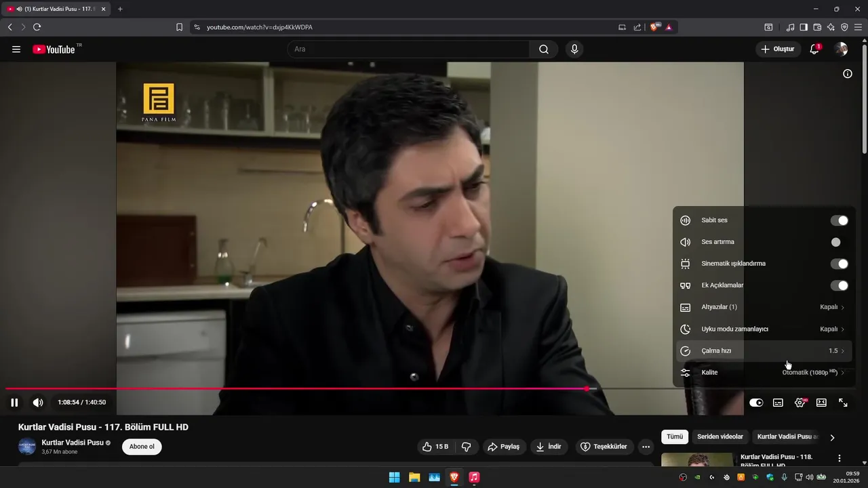The height and width of the screenshot is (488, 868).
Task: Click the Teşekkürler button
Action: pyautogui.click(x=604, y=447)
